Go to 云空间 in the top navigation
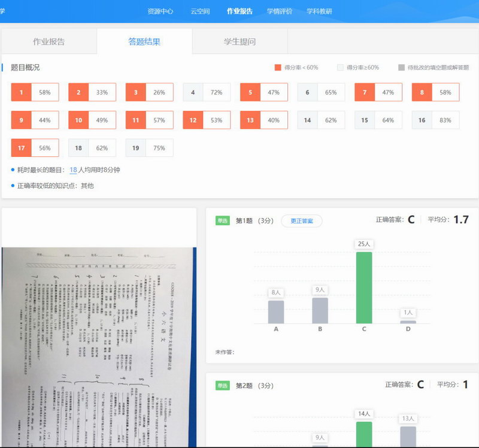479x448 pixels. (200, 11)
